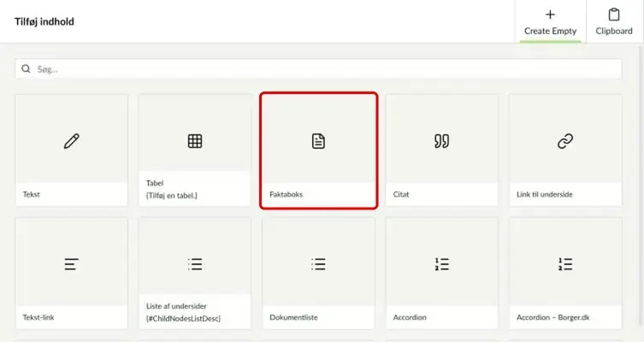Click the numbered list icon on Accordion – Borger.dk card
Viewport: 644px width, 342px height.
(x=565, y=264)
